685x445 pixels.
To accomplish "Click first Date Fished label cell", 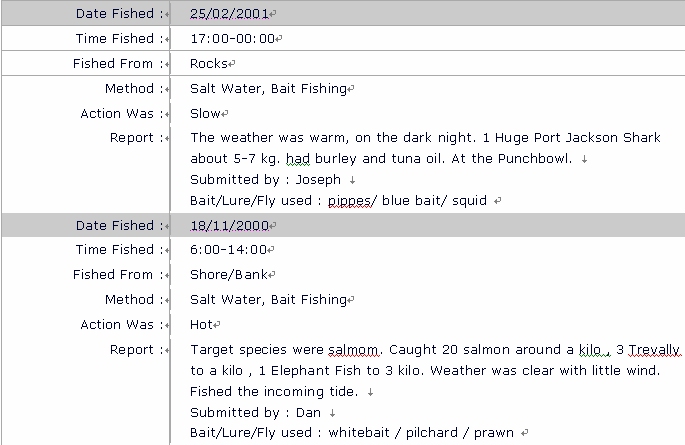I will click(x=86, y=13).
